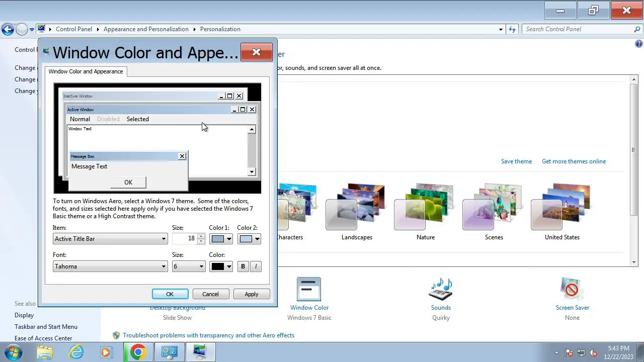Click the Action Center flag tray icon
Screen dimensions: 644x362
point(569,352)
